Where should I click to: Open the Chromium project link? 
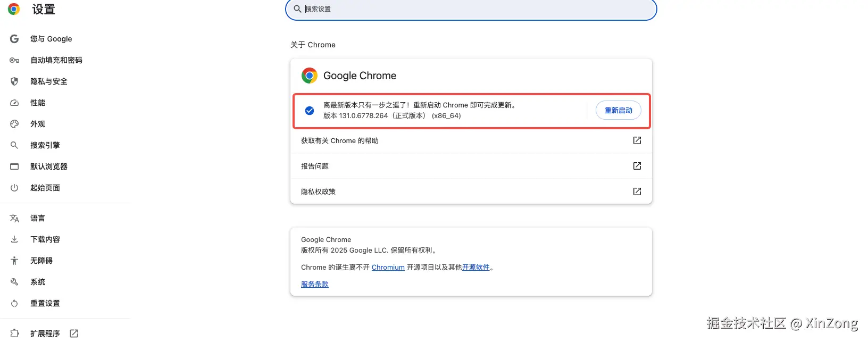(x=388, y=268)
